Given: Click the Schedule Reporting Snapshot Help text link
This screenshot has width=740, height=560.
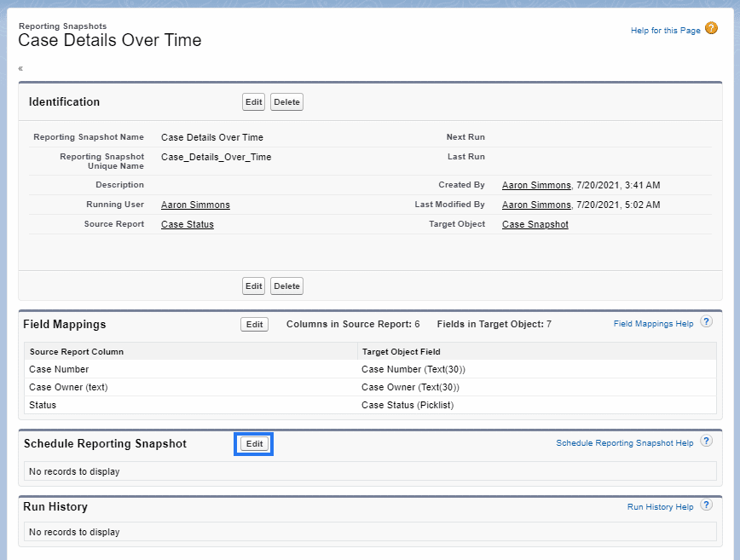Looking at the screenshot, I should 624,443.
